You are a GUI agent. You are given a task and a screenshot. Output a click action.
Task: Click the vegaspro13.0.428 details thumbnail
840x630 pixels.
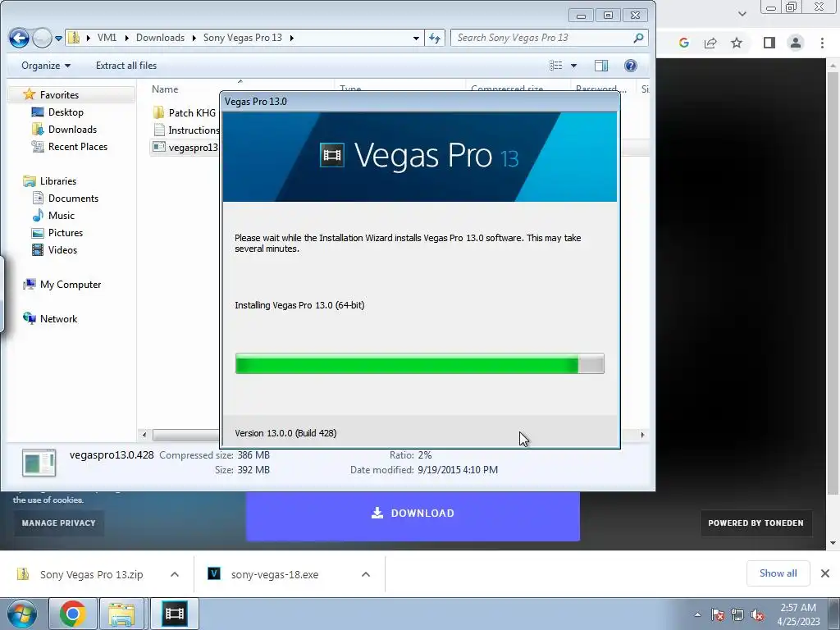point(39,463)
